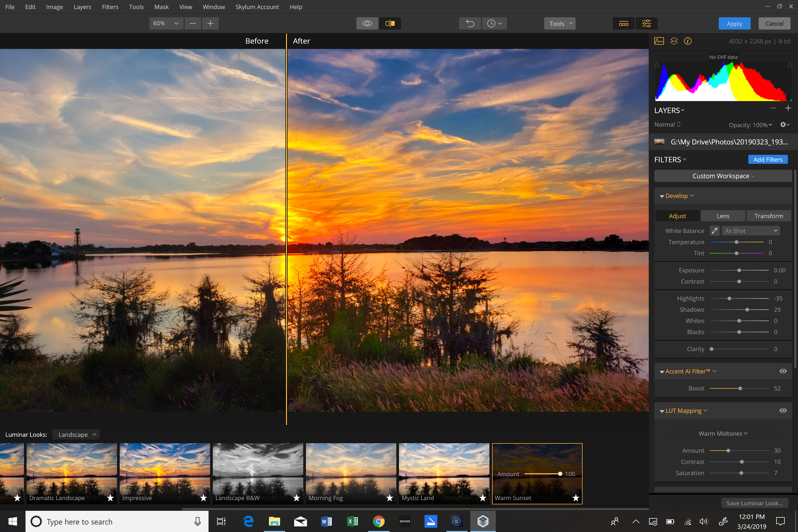Screen dimensions: 798x532
Task: Select the Warm Balance dropdown As Shot
Action: click(x=751, y=231)
